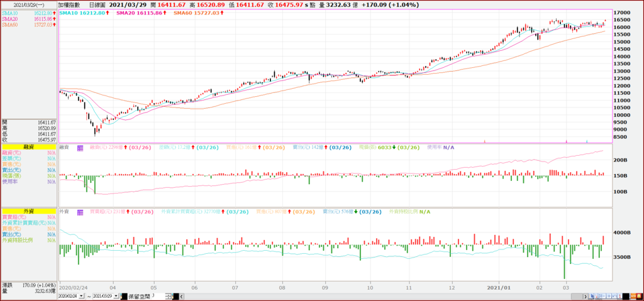The image size is (644, 301).
Task: Click 買進(元) 807億 legend in 外資 panel
Action: tap(286, 212)
